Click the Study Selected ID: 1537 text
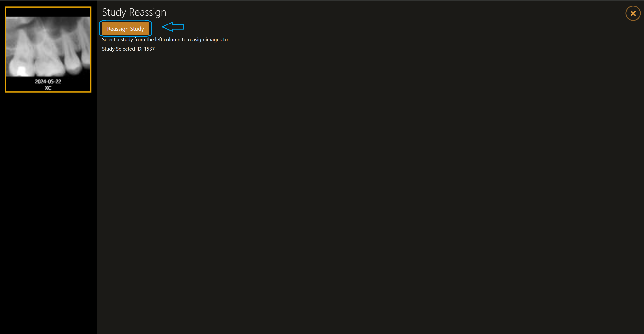The image size is (644, 334). pyautogui.click(x=128, y=49)
